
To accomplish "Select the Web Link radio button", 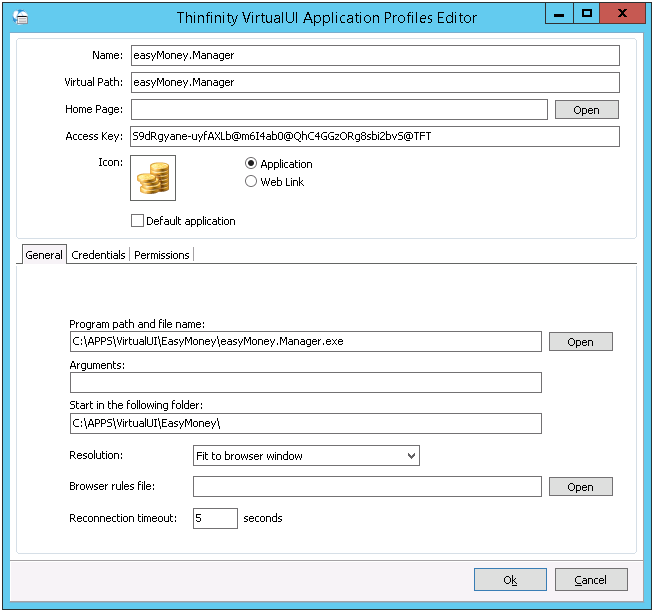I will click(x=251, y=182).
